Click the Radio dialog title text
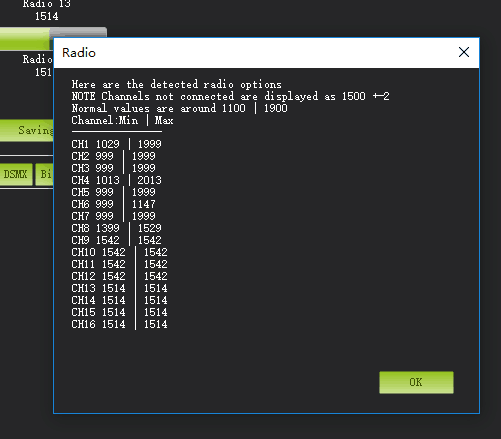The height and width of the screenshot is (439, 501). pyautogui.click(x=79, y=53)
